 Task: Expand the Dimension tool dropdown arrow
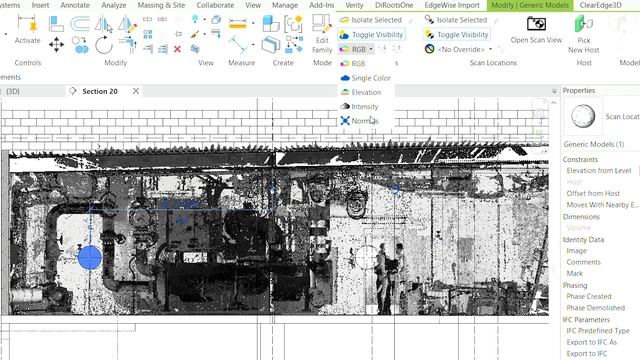(x=253, y=44)
